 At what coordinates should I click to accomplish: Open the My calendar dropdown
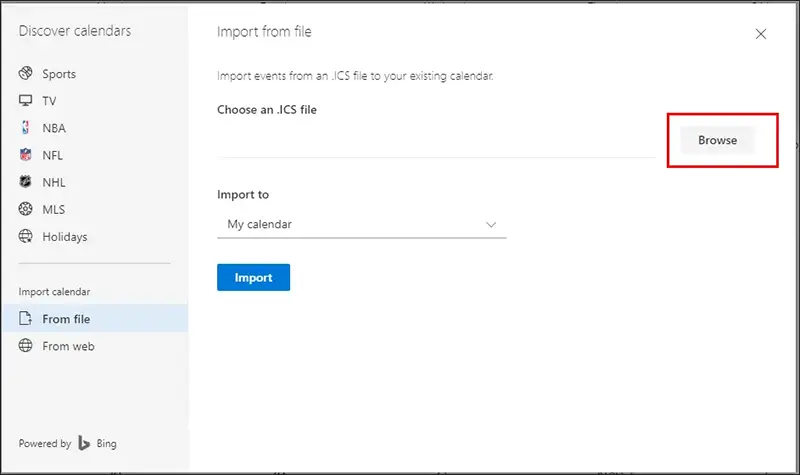click(x=361, y=225)
